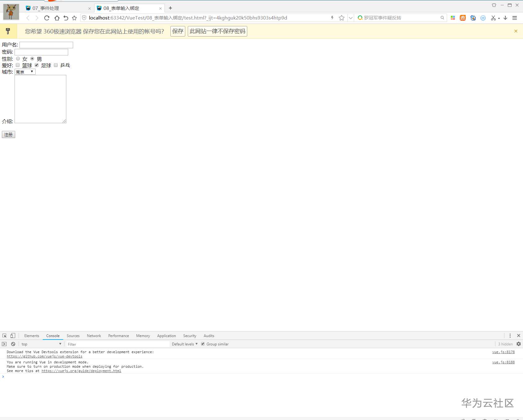
Task: Focus the 用户名 username input field
Action: [46, 45]
